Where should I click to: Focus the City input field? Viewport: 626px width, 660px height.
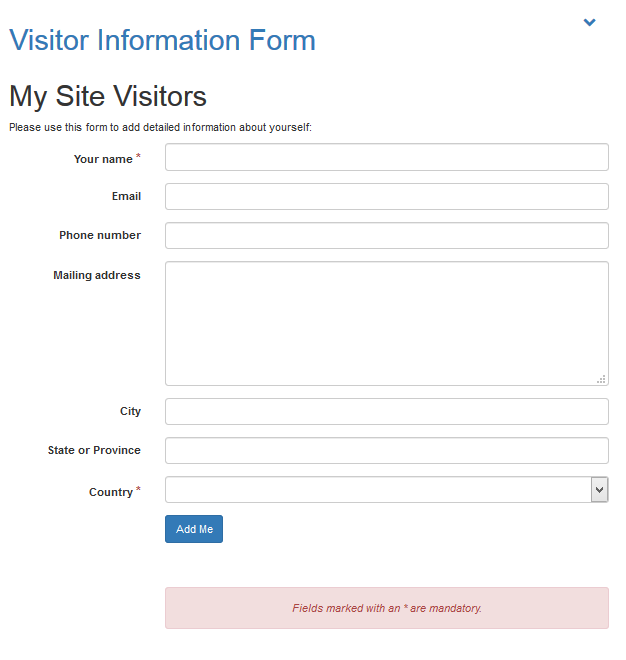coord(386,411)
